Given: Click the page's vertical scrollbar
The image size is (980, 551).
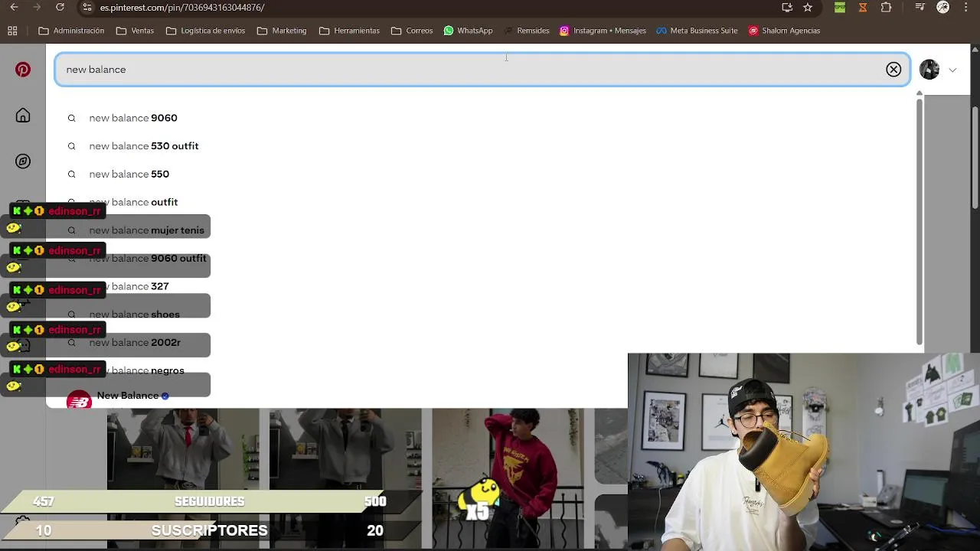Looking at the screenshot, I should pyautogui.click(x=975, y=157).
